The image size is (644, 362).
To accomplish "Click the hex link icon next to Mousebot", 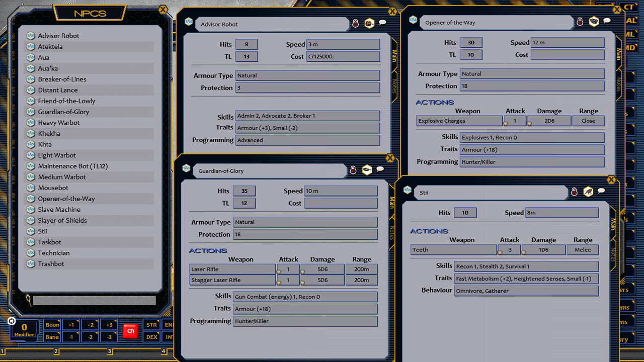I will click(x=31, y=188).
